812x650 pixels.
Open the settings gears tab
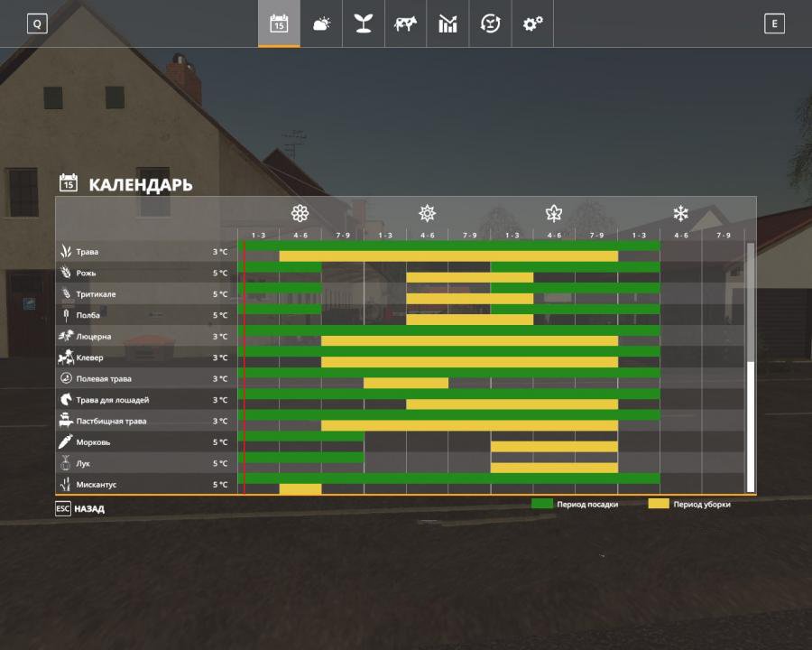click(532, 24)
